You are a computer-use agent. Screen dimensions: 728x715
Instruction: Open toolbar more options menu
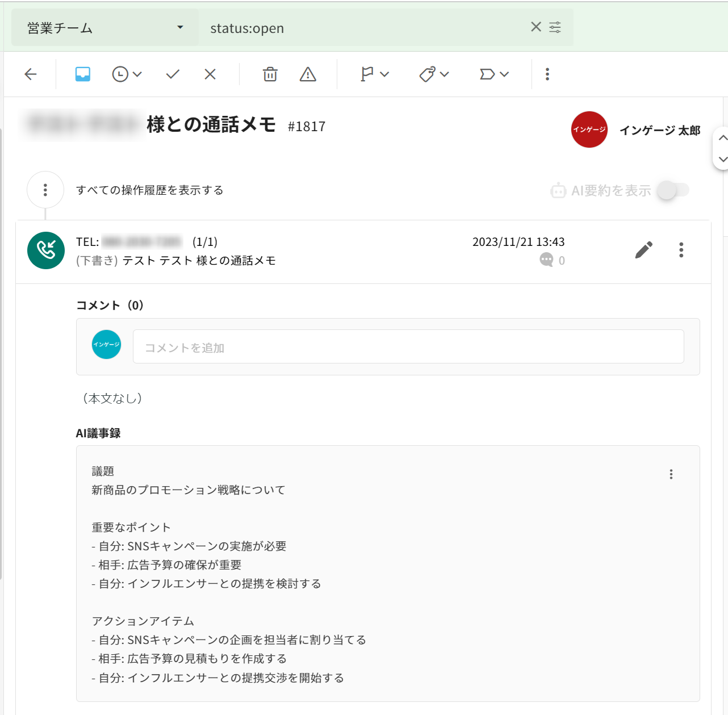(547, 74)
